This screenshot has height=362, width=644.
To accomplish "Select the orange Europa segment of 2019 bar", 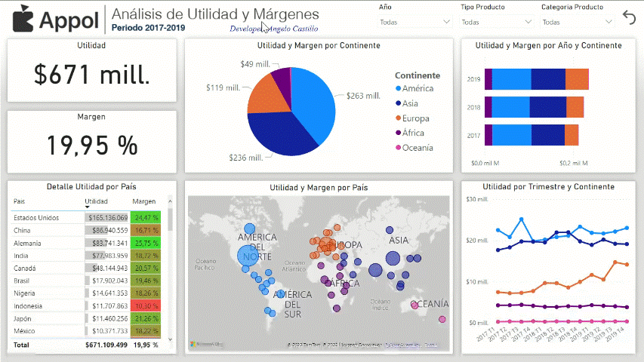I will tap(576, 79).
